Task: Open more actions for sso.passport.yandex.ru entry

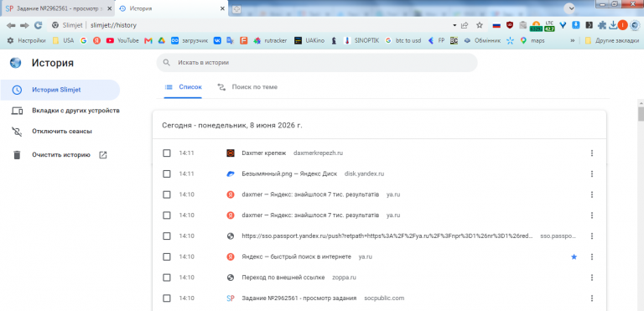Action: [x=592, y=236]
